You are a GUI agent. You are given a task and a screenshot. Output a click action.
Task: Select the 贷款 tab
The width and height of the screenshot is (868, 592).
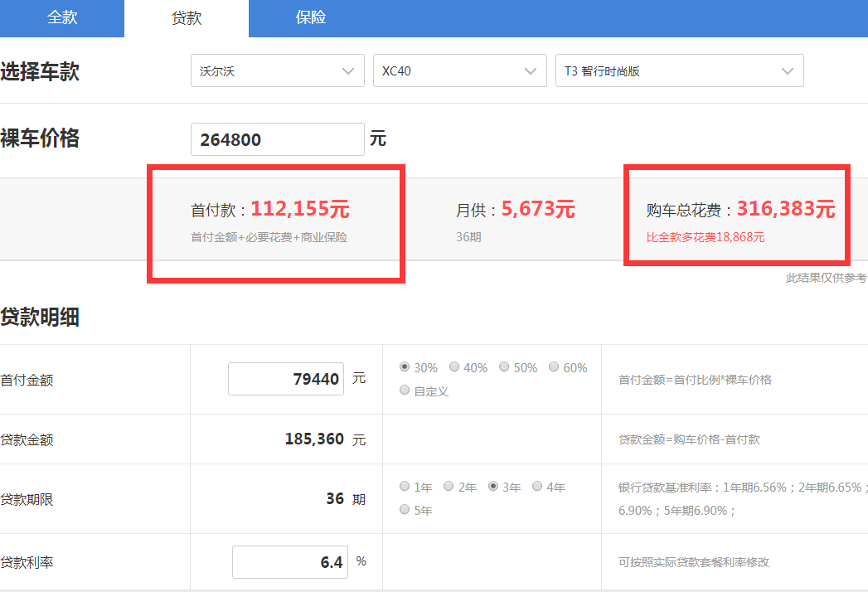coord(187,17)
